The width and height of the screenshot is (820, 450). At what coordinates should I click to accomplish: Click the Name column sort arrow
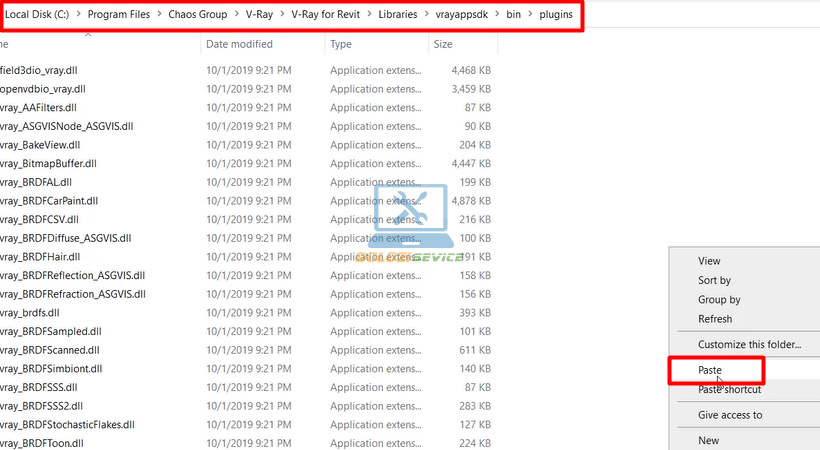(88, 34)
